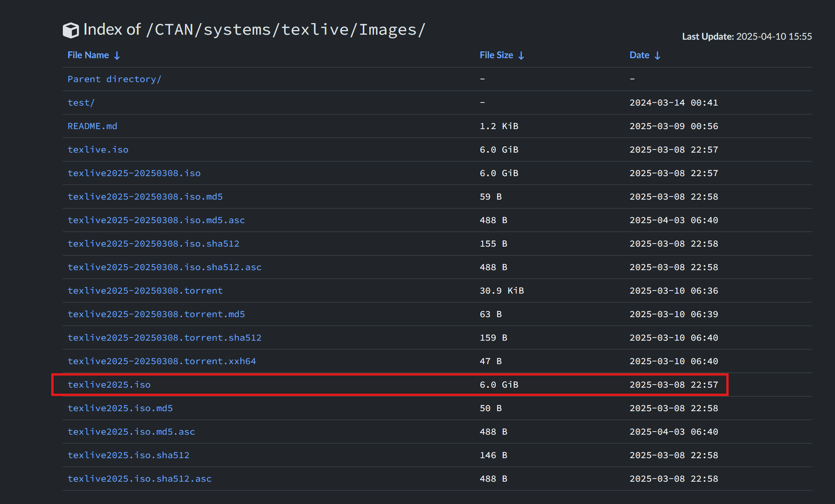Open the test/ folder
The width and height of the screenshot is (835, 504).
(81, 102)
